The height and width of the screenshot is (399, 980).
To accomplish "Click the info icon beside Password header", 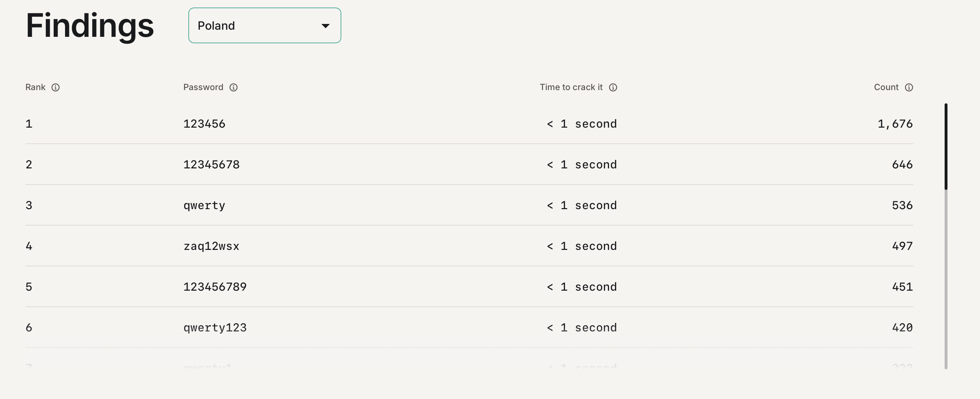I will tap(233, 87).
